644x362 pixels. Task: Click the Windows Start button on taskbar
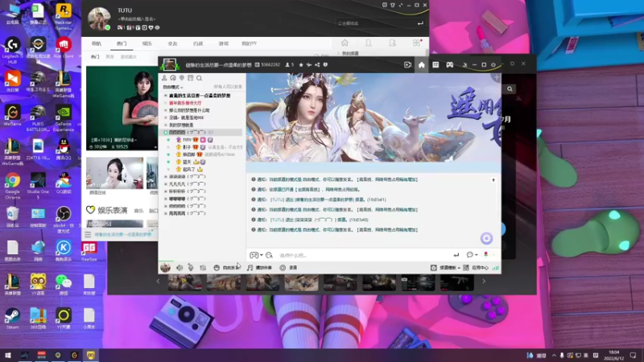(8, 355)
